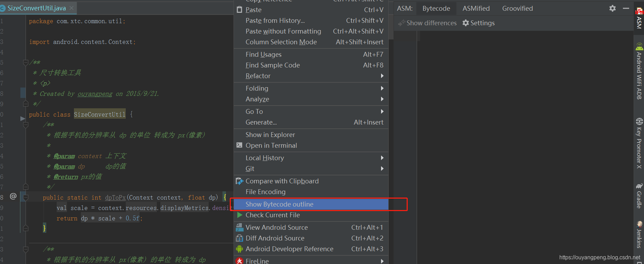Click the green Check Current File arrow icon
The height and width of the screenshot is (264, 644).
click(239, 215)
